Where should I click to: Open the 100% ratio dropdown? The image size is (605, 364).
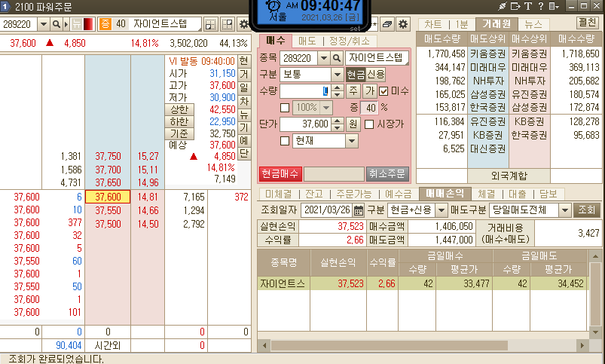click(326, 108)
